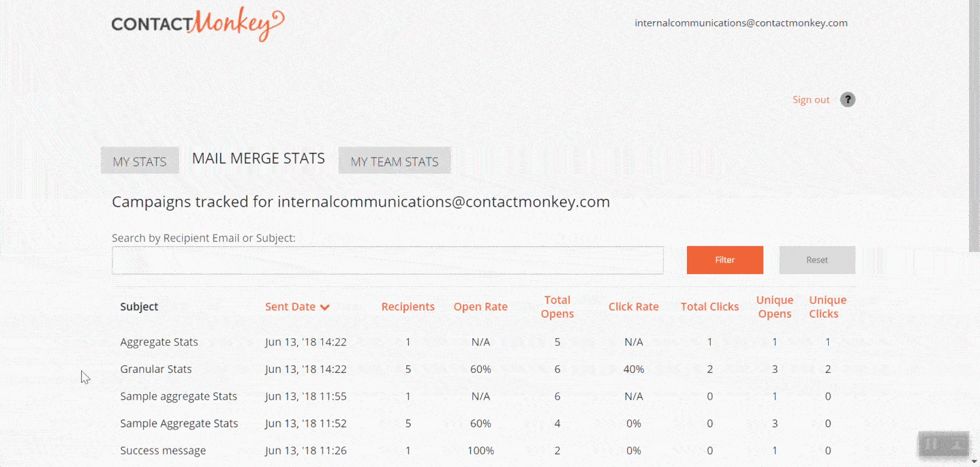This screenshot has height=467, width=980.
Task: Select the Mail Merge Stats tab
Action: [258, 158]
